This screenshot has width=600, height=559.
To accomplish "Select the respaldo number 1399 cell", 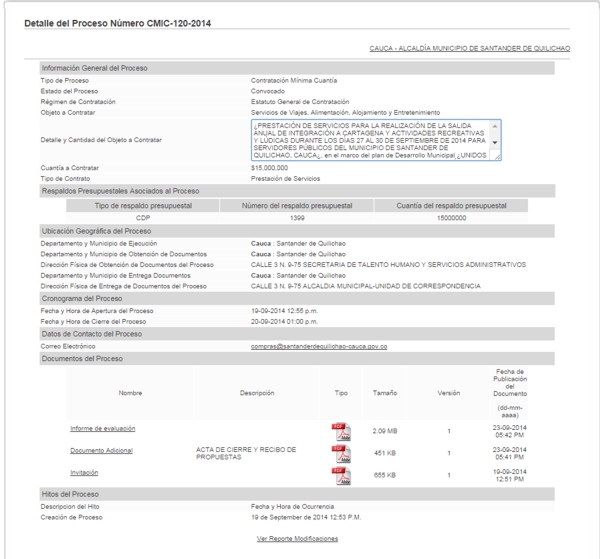I will coord(297,218).
